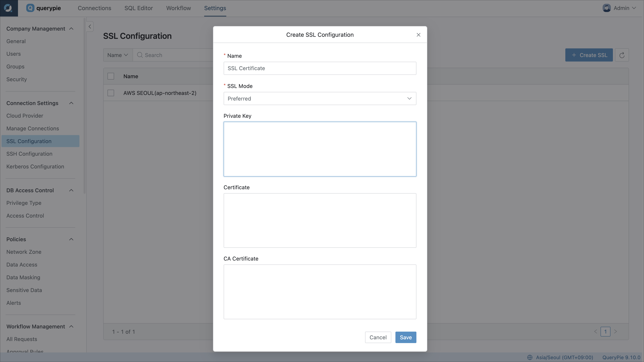
Task: Open General in the sidebar
Action: (x=16, y=41)
